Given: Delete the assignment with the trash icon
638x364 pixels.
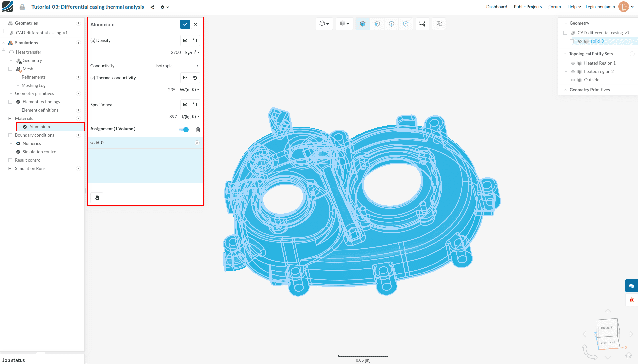Looking at the screenshot, I should pos(198,130).
